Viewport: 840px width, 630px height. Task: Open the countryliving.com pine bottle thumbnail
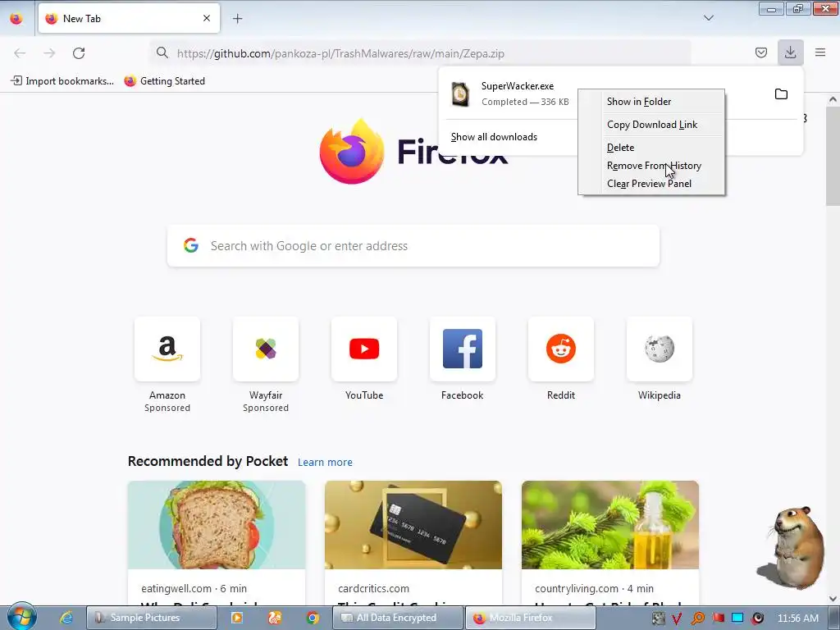click(x=610, y=525)
